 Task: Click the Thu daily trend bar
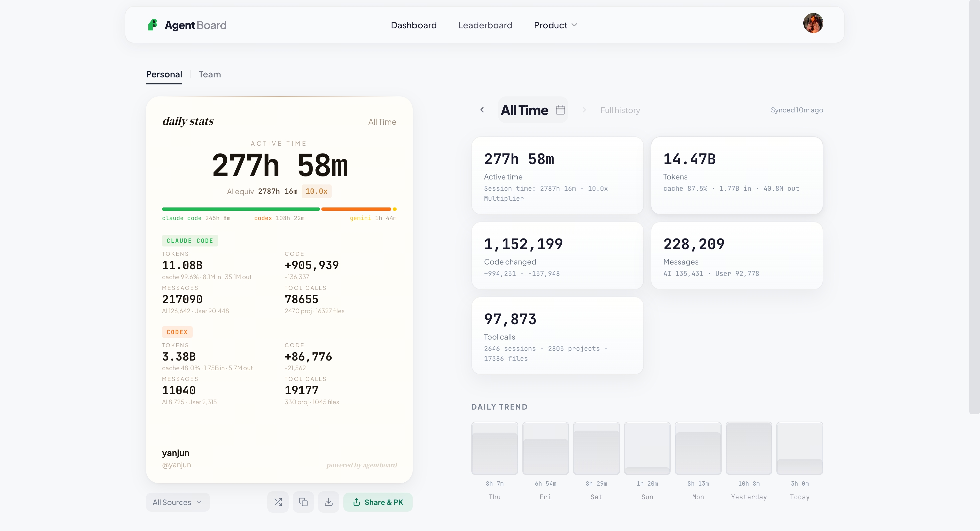495,448
